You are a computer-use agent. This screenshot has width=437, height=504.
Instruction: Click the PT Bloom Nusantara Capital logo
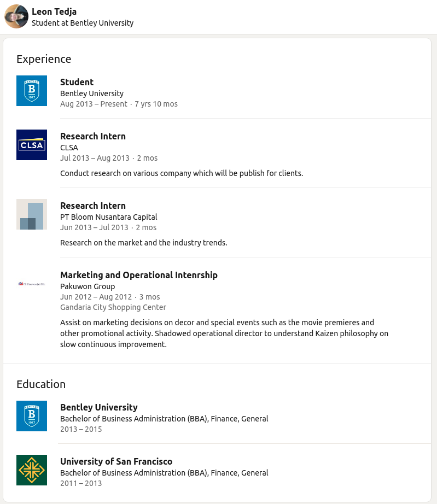32,214
